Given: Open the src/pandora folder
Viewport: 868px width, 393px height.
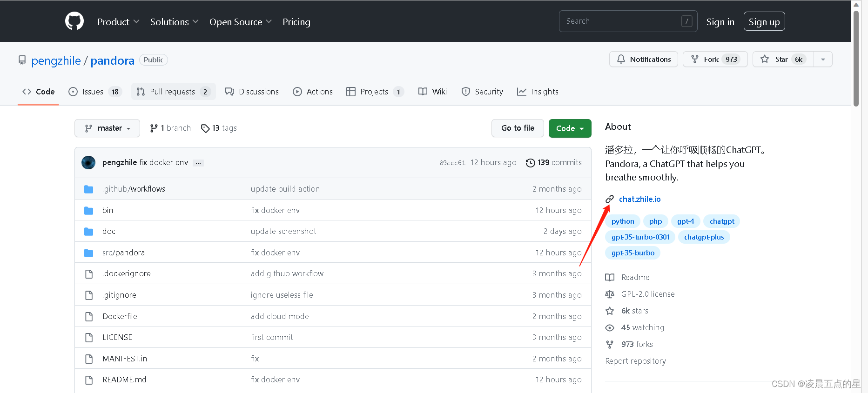Looking at the screenshot, I should click(x=124, y=253).
